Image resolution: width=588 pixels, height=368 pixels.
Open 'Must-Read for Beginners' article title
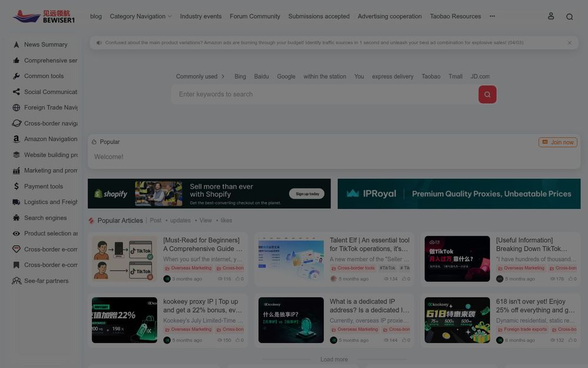click(x=202, y=244)
